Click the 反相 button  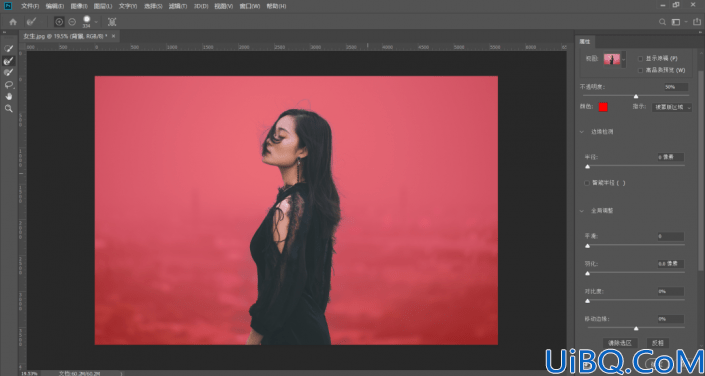[658, 343]
